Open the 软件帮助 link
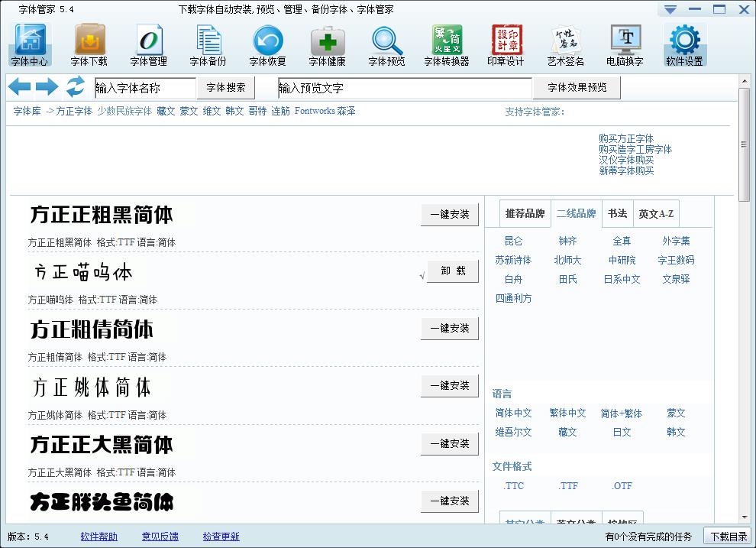756x548 pixels. (99, 537)
